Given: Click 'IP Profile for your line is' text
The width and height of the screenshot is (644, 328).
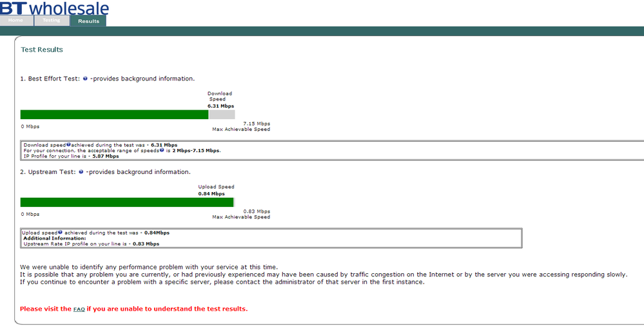Looking at the screenshot, I should (x=55, y=156).
